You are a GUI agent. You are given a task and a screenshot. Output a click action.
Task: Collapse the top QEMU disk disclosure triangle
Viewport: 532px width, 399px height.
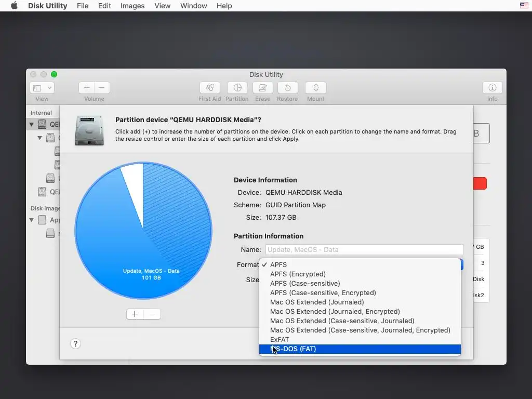pos(32,124)
